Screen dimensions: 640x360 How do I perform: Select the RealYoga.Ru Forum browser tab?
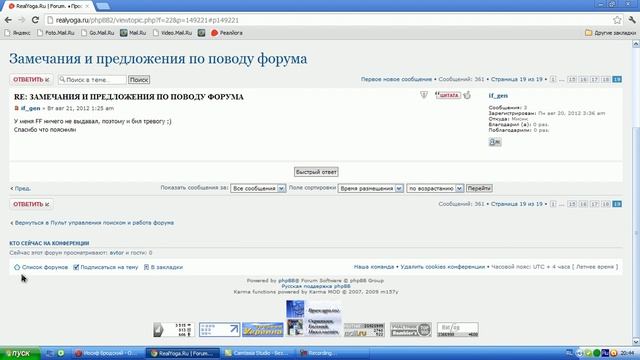point(49,6)
